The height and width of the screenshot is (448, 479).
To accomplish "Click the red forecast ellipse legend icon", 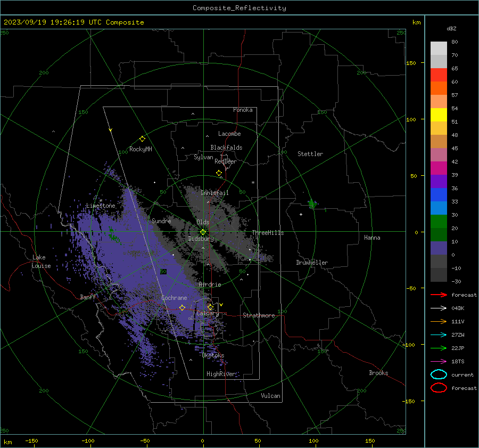I will pos(439,388).
